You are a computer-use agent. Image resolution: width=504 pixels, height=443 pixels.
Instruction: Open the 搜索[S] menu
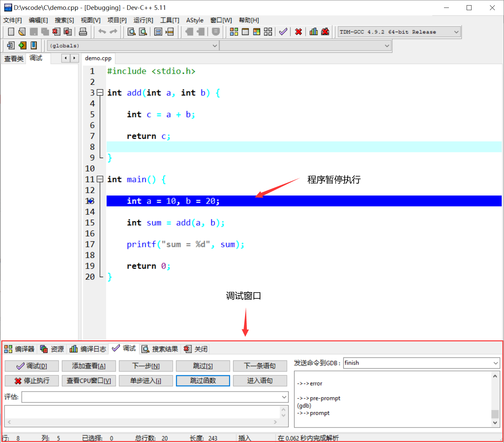click(x=64, y=20)
